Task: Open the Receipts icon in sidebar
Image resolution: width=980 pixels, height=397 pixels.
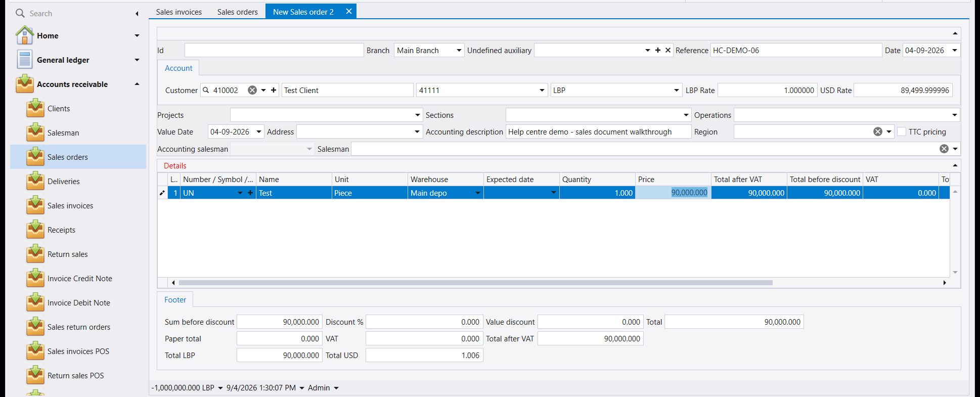Action: [35, 230]
